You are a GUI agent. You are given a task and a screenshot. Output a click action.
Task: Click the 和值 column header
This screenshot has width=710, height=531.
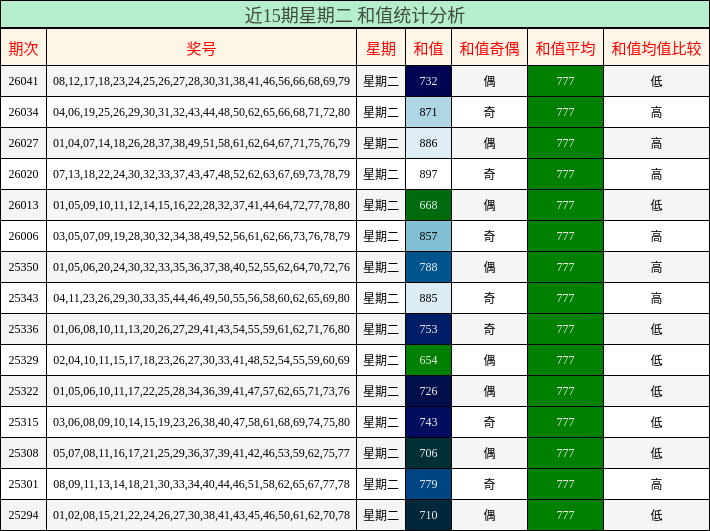(x=428, y=48)
